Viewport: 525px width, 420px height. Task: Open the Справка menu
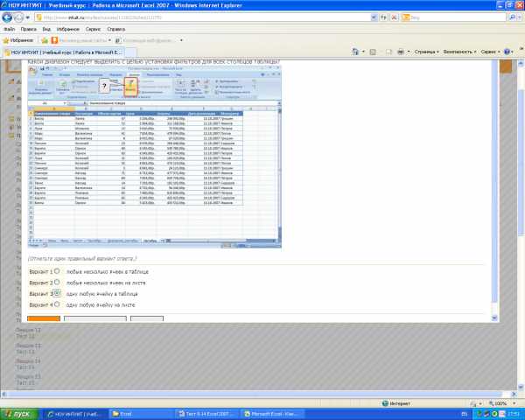point(115,30)
